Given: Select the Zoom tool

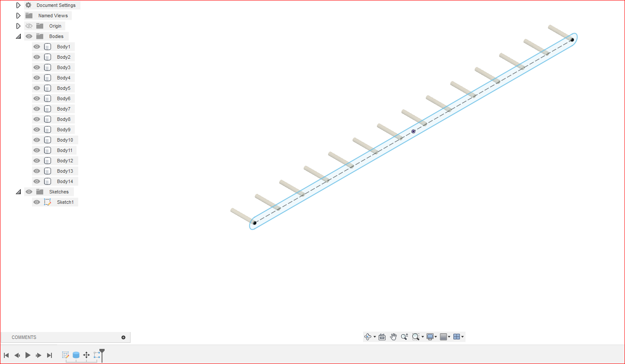Looking at the screenshot, I should pyautogui.click(x=405, y=337).
